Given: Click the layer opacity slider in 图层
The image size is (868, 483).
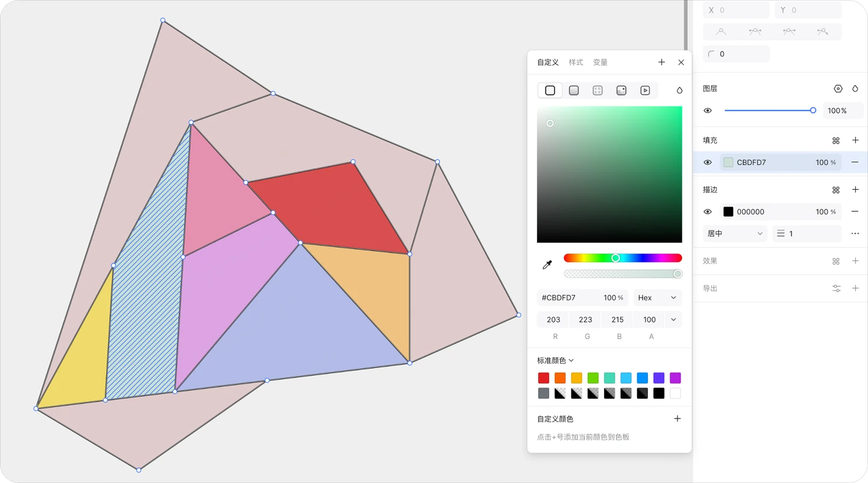Looking at the screenshot, I should point(770,110).
